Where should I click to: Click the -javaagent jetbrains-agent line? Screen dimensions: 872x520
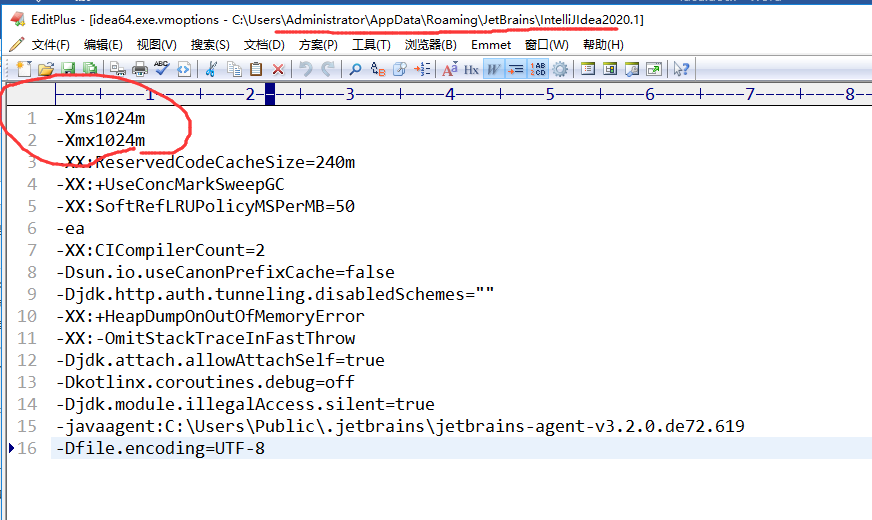pos(400,427)
